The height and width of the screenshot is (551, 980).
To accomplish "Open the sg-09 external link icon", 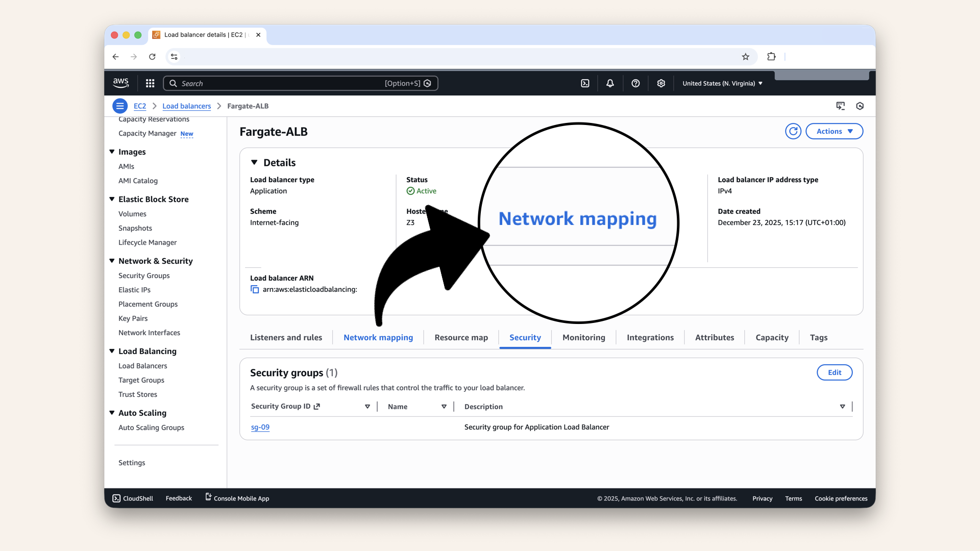I will [316, 406].
